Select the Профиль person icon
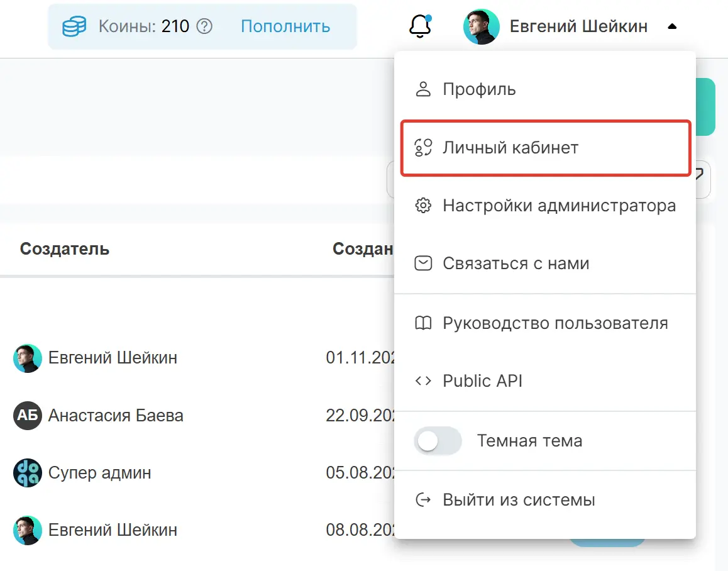This screenshot has width=728, height=571. point(424,89)
